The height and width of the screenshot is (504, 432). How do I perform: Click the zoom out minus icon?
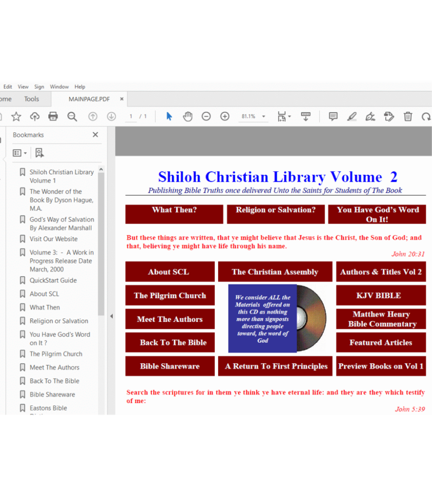[x=206, y=117]
